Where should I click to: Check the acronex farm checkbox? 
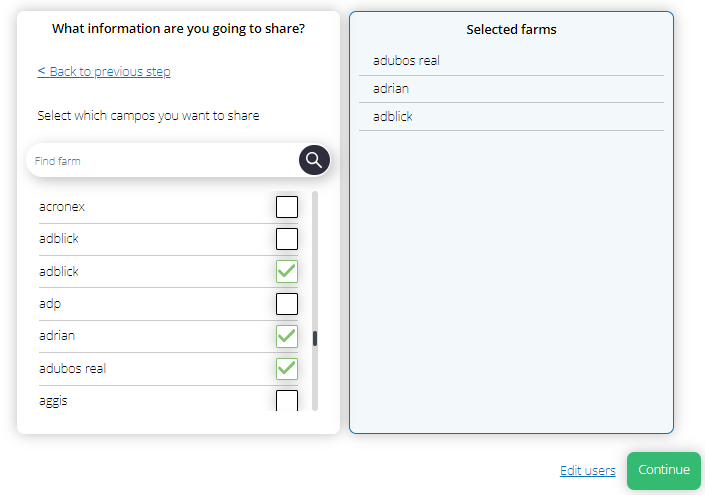[287, 207]
